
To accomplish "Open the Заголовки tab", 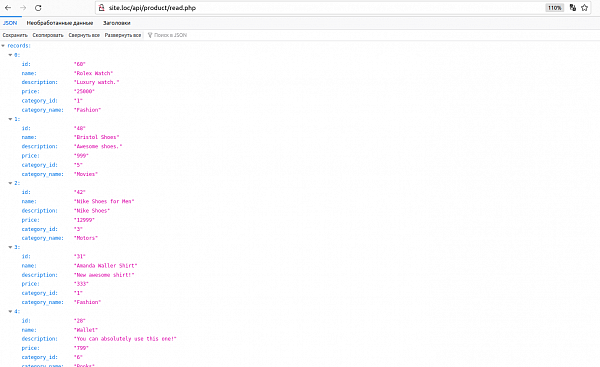I will click(117, 23).
